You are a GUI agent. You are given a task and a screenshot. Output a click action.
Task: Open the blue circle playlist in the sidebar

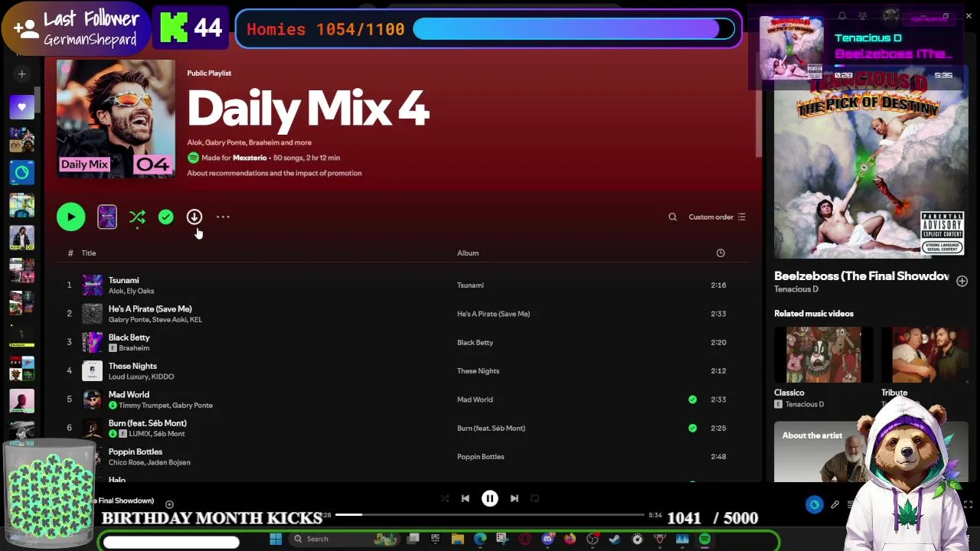point(22,173)
